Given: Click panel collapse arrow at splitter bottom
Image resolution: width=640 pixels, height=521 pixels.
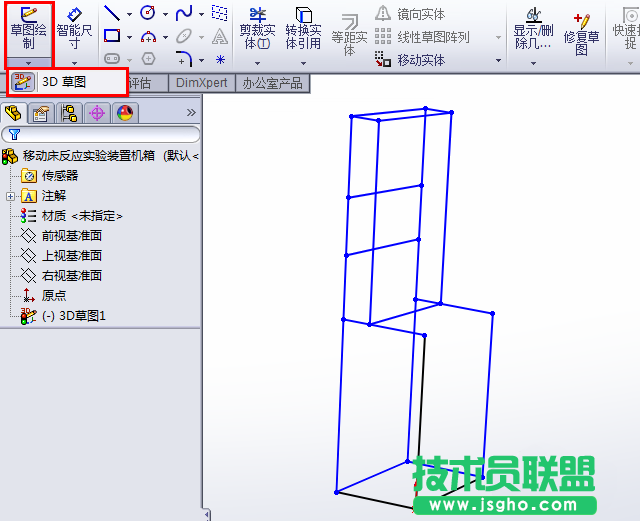Looking at the screenshot, I should pyautogui.click(x=207, y=515).
